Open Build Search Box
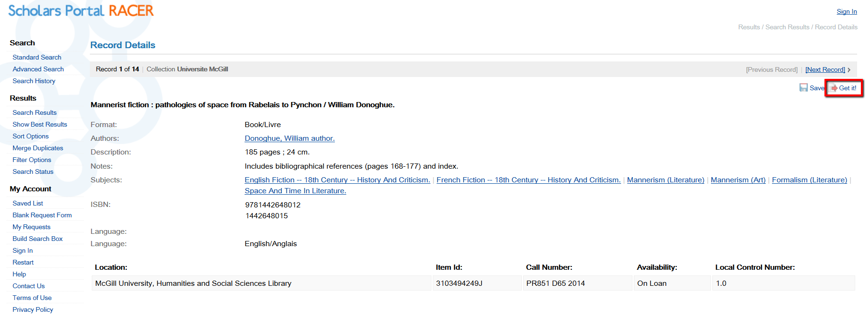The width and height of the screenshot is (868, 317). [38, 239]
